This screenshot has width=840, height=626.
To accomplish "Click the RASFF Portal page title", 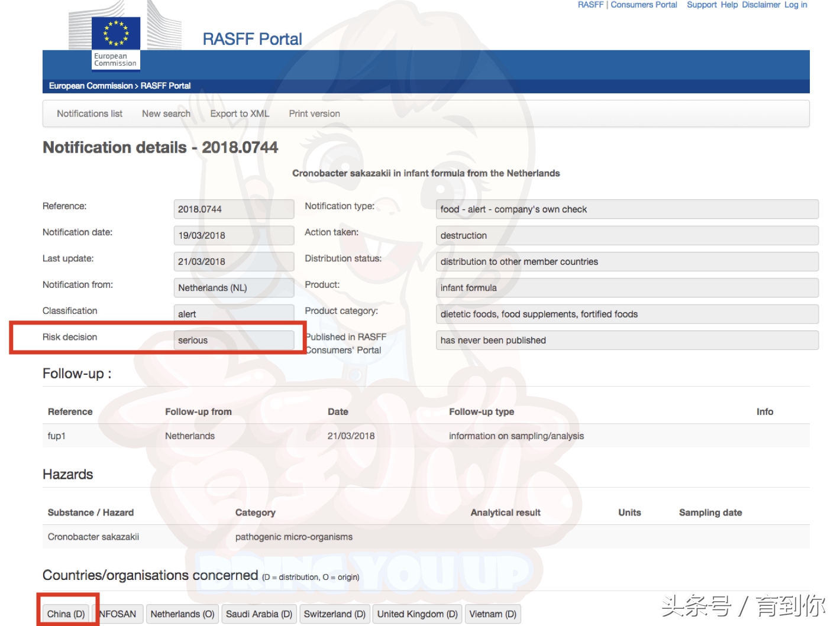I will (253, 39).
